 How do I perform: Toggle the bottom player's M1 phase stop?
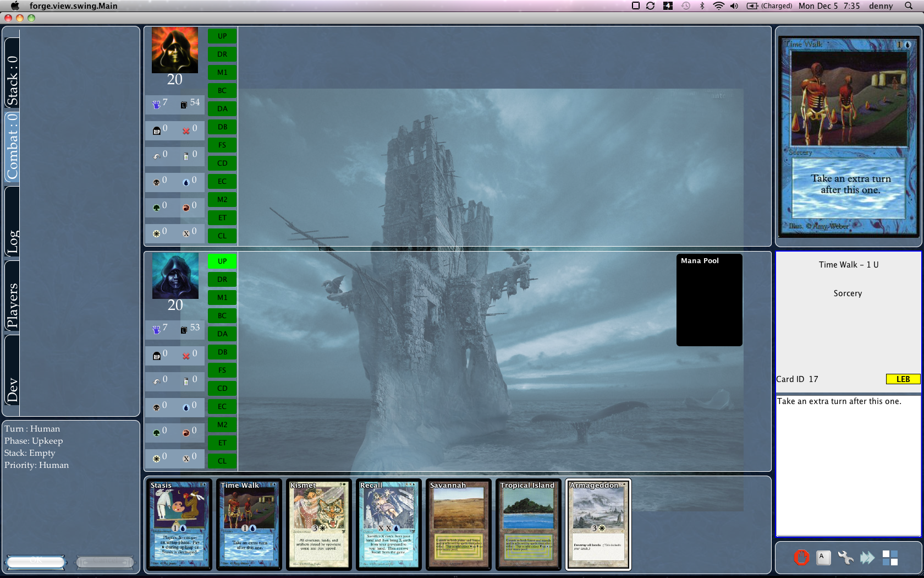click(x=222, y=298)
